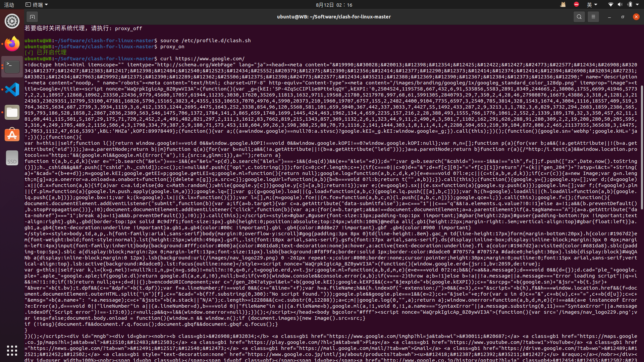Screen dimensions: 644x362
Task: Open Settings gear in dock
Action: pyautogui.click(x=12, y=21)
